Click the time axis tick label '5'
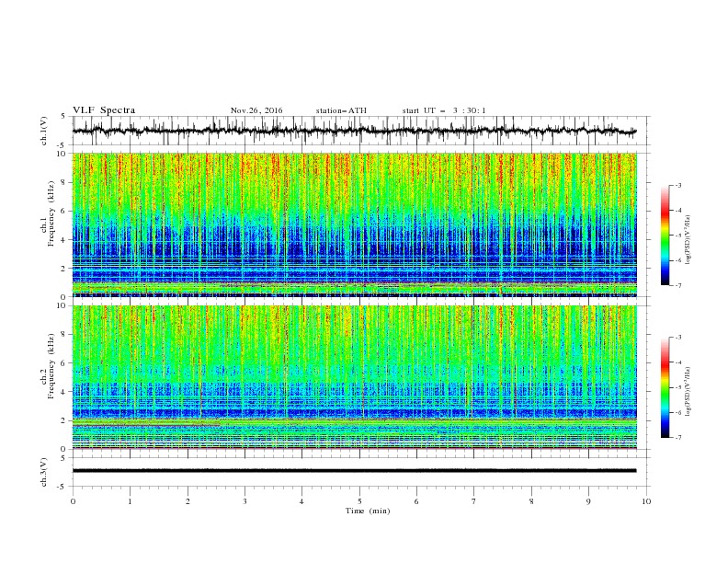 click(x=359, y=501)
